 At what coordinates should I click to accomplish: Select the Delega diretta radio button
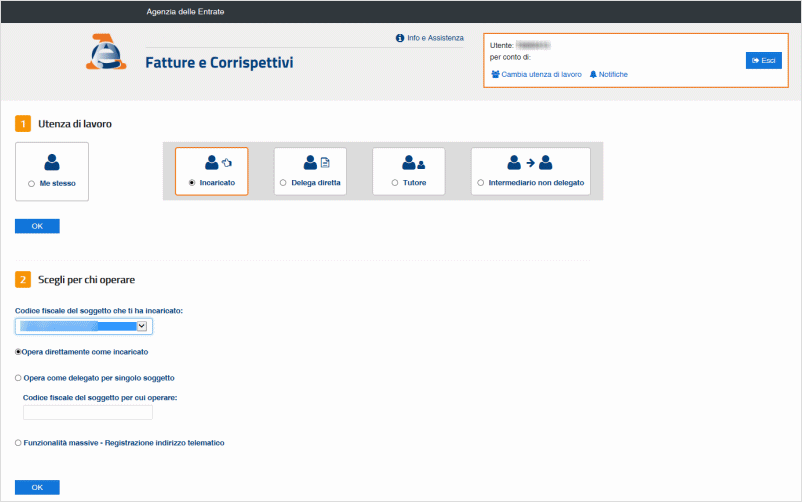pos(283,183)
